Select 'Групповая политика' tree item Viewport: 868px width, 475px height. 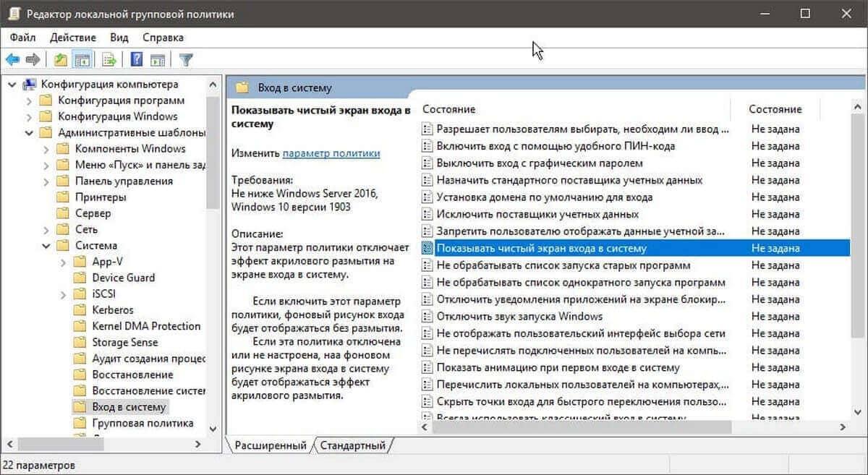click(x=142, y=423)
